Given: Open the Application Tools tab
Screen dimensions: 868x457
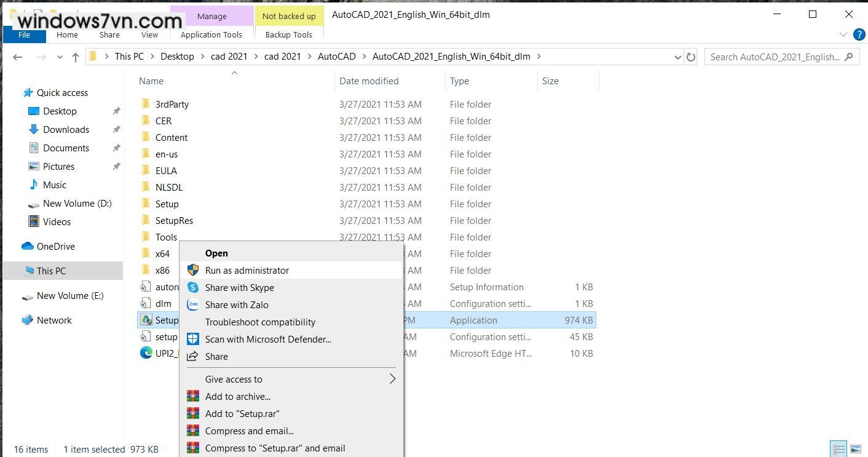Looking at the screenshot, I should (x=211, y=34).
